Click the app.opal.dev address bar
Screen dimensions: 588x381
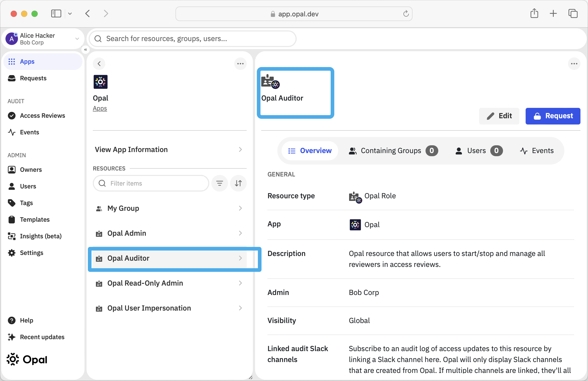pyautogui.click(x=294, y=14)
